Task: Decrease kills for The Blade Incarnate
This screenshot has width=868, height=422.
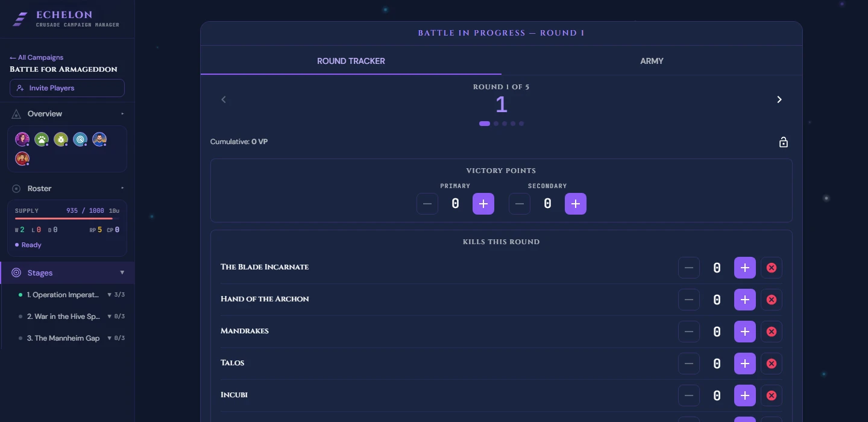Action: pyautogui.click(x=689, y=268)
